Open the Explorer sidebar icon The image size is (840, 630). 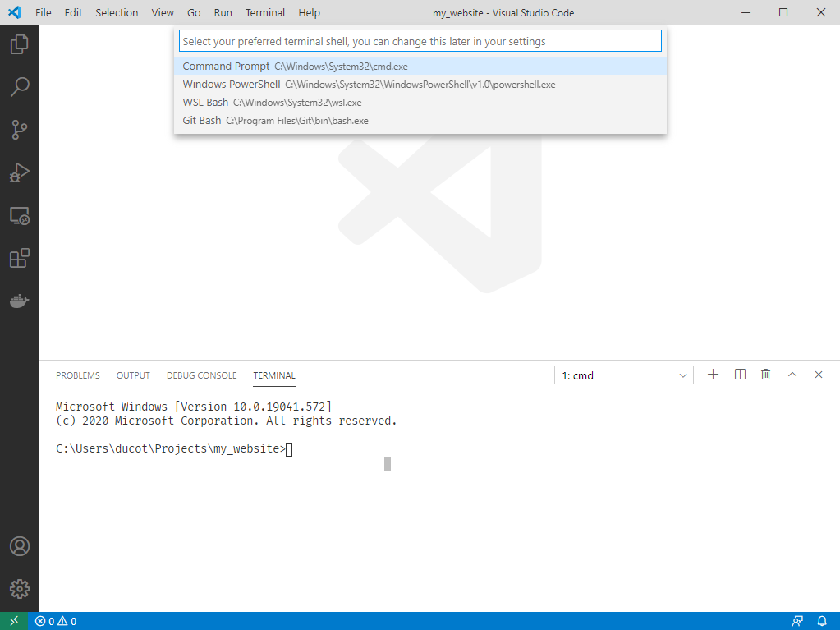[19, 44]
